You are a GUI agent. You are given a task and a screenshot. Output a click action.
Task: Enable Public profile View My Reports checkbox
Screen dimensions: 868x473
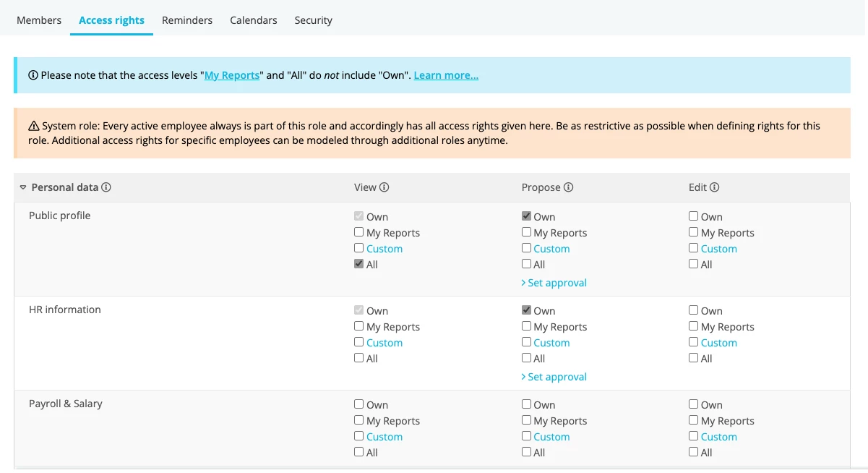point(359,232)
